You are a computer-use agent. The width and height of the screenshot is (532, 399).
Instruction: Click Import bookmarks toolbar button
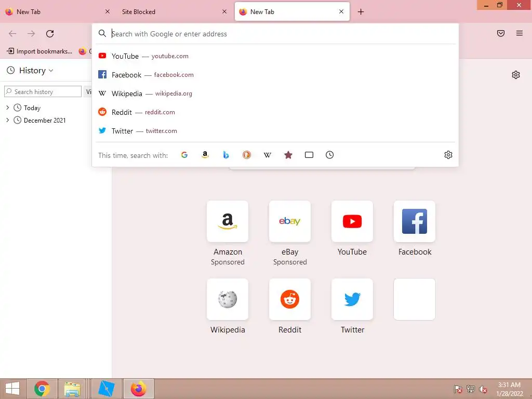click(39, 51)
